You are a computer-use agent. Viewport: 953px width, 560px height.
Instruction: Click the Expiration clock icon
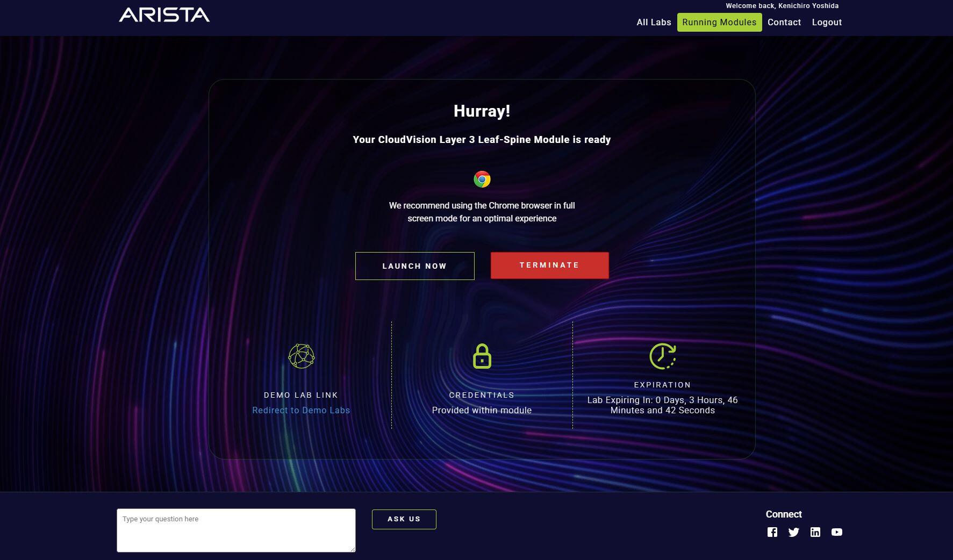click(x=662, y=355)
